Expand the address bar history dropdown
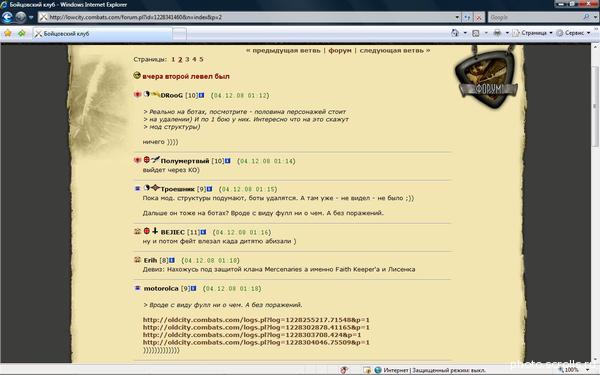 (x=457, y=17)
